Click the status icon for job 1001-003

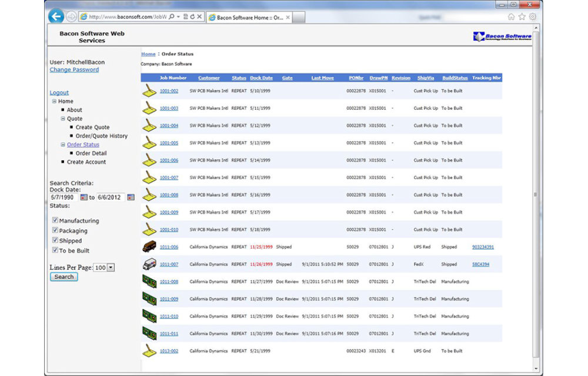[149, 108]
